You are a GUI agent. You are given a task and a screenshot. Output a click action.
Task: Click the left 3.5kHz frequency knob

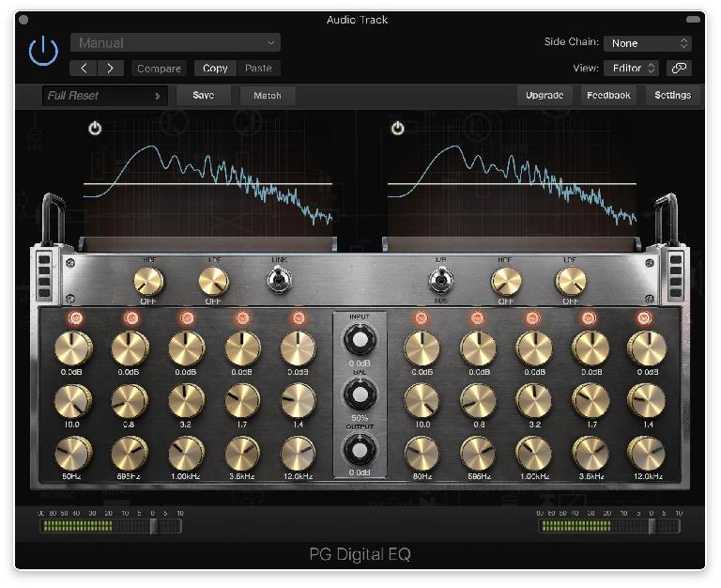click(242, 454)
